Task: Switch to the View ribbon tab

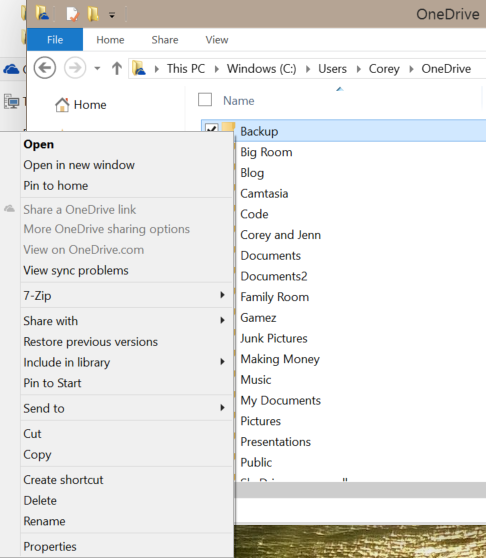Action: (217, 40)
